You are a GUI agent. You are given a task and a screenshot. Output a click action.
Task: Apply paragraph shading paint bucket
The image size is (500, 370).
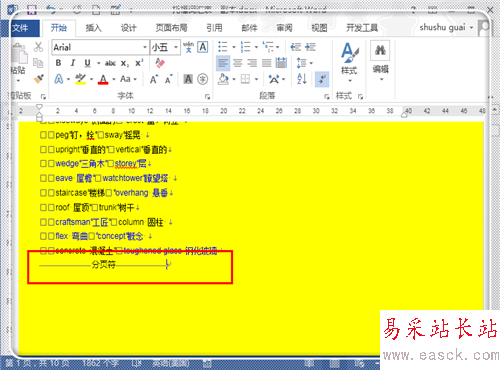[223, 79]
